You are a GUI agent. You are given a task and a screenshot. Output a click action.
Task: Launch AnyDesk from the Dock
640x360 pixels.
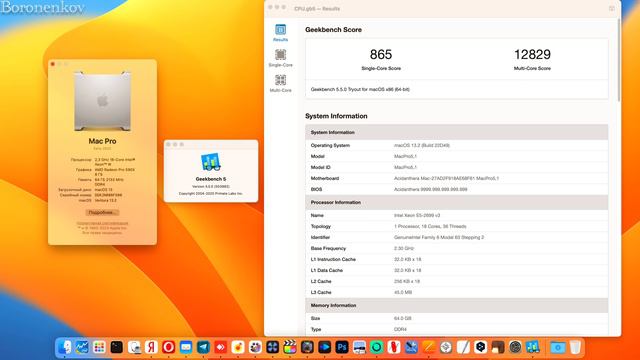click(x=220, y=347)
